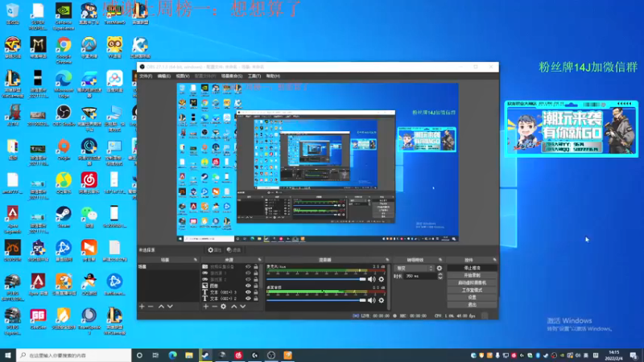
Task: Open the WeChat desktop shortcut
Action: tap(89, 217)
